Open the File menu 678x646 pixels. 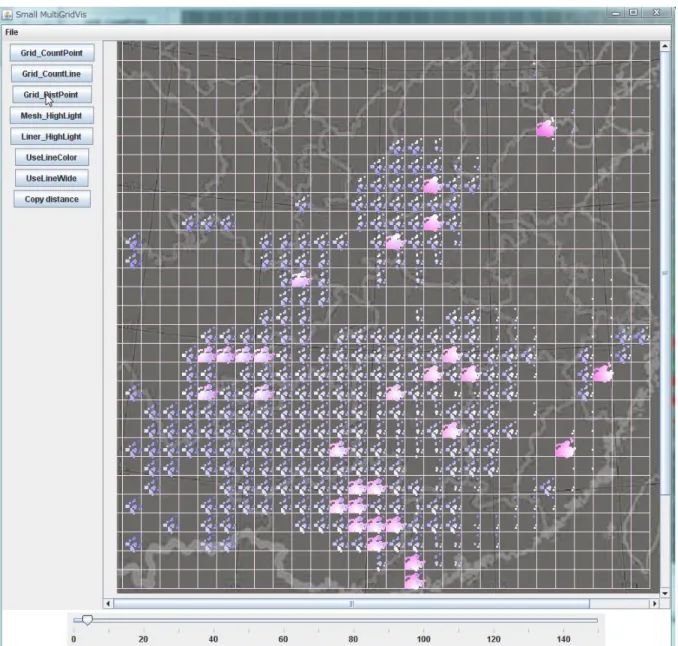pos(12,32)
